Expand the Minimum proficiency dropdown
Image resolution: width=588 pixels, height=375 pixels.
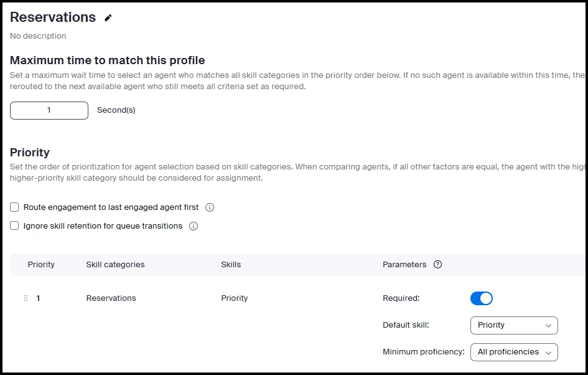pyautogui.click(x=514, y=352)
